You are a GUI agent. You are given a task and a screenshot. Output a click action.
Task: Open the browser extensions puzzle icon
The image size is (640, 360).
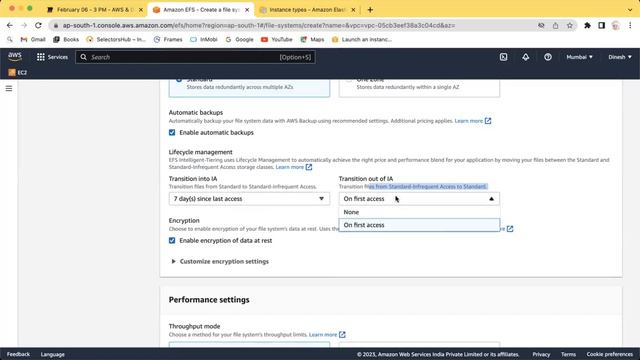(587, 25)
